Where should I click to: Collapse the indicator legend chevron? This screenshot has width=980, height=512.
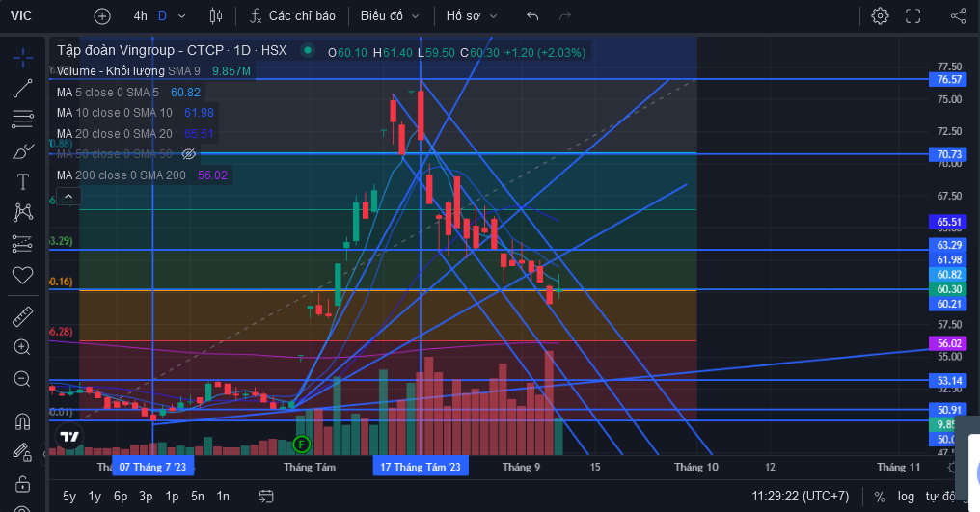[x=68, y=197]
